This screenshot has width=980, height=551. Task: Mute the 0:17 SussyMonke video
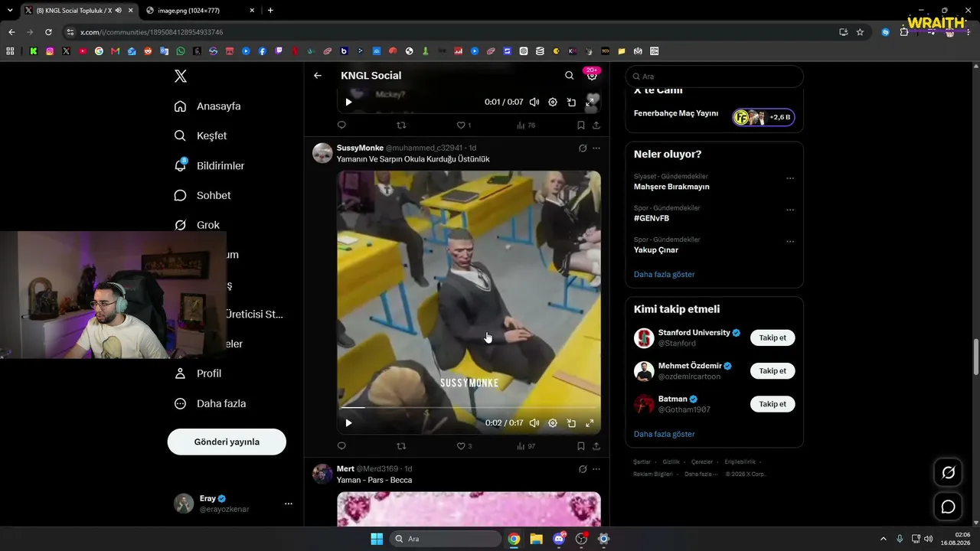coord(534,422)
